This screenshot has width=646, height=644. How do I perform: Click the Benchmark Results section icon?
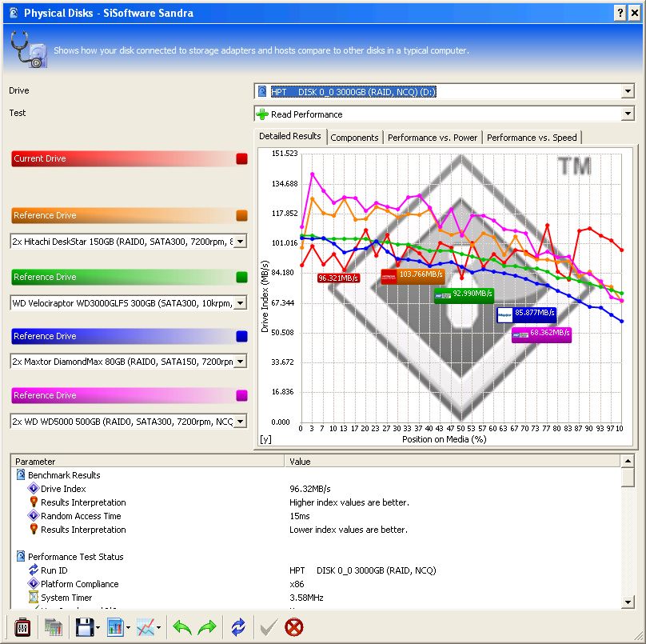[x=21, y=474]
